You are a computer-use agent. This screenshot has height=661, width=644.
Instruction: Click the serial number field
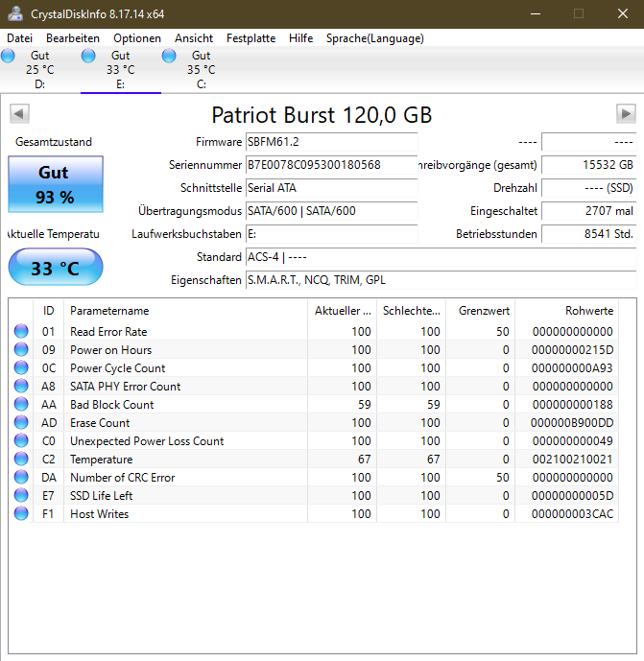point(331,165)
